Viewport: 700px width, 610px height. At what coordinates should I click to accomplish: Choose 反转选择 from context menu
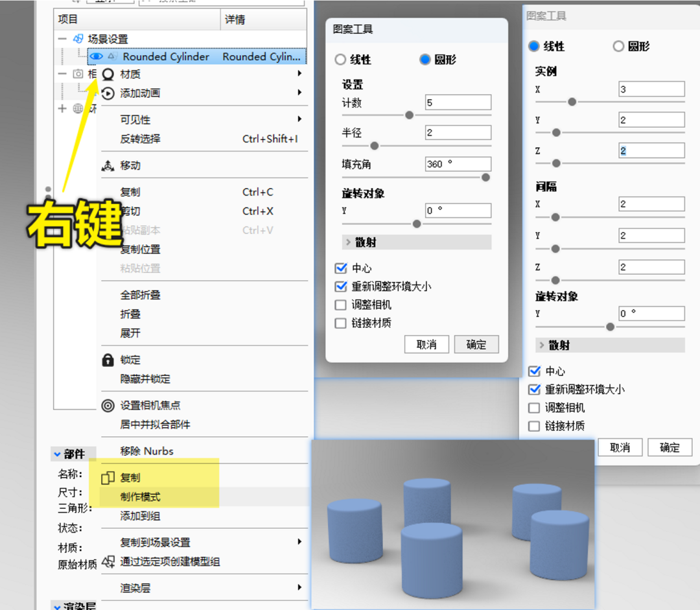[x=140, y=139]
